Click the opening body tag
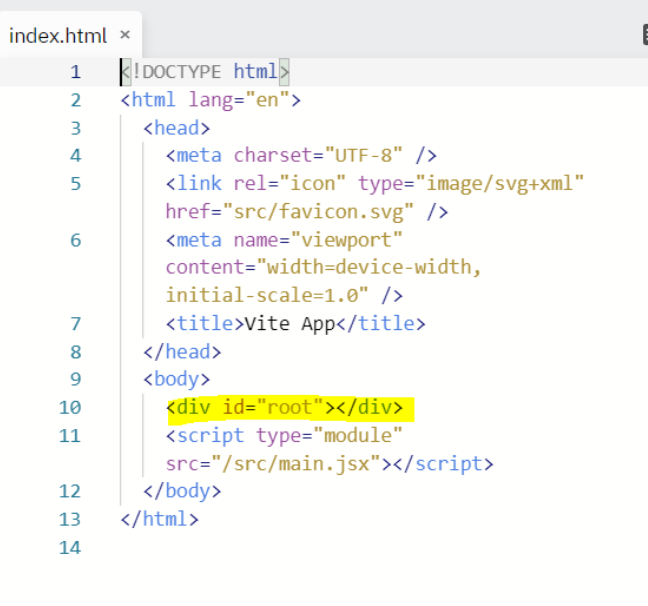Screen dimensions: 648x606 coord(176,379)
